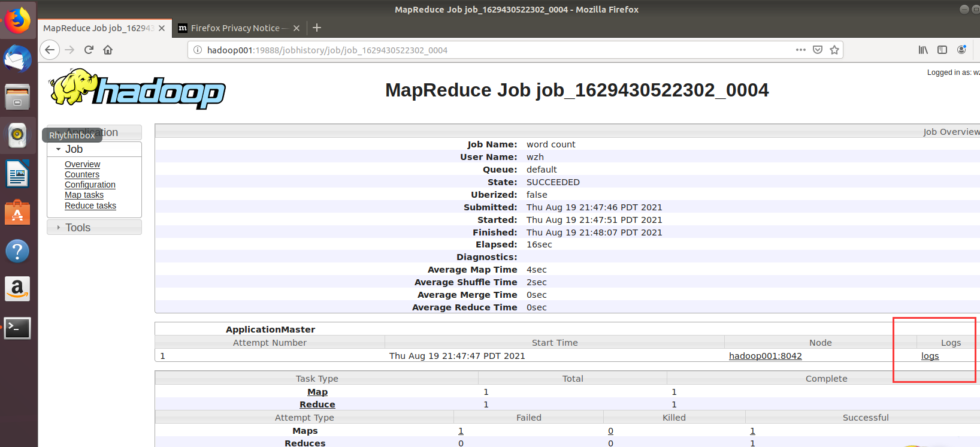Image resolution: width=980 pixels, height=447 pixels.
Task: Close the Firefox Privacy Notice tab
Action: 297,28
